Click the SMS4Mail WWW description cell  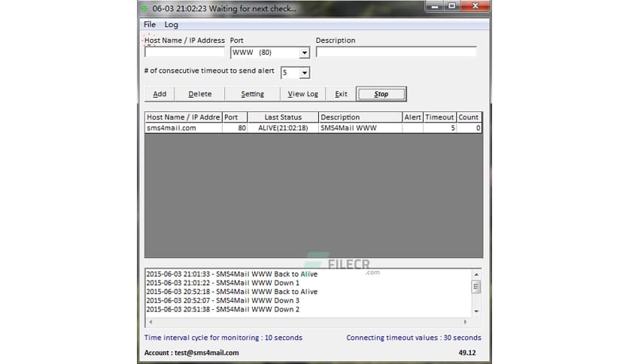360,128
